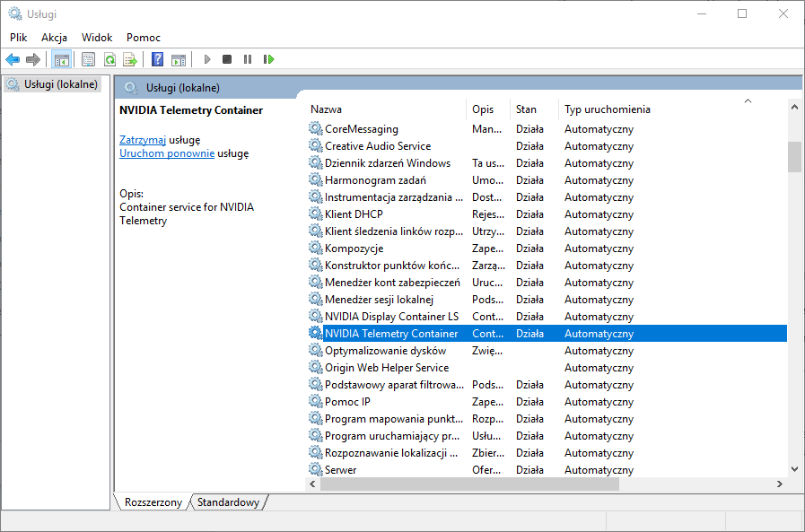Click gear icon beside Origin Web Helper Service

(x=315, y=367)
